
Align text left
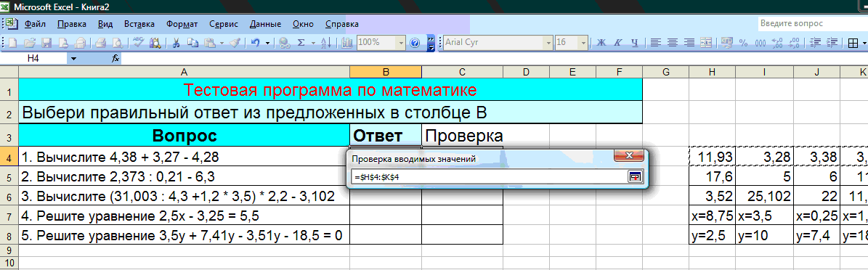click(x=656, y=43)
